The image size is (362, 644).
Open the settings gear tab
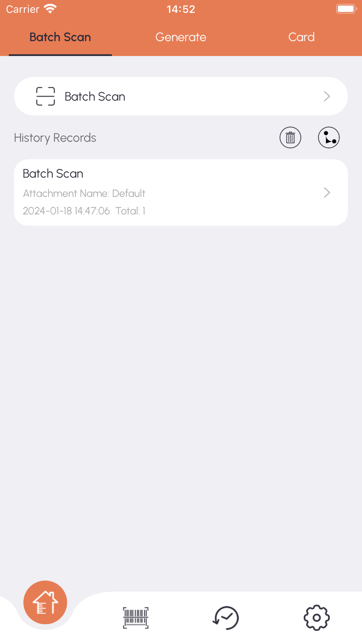tap(317, 618)
